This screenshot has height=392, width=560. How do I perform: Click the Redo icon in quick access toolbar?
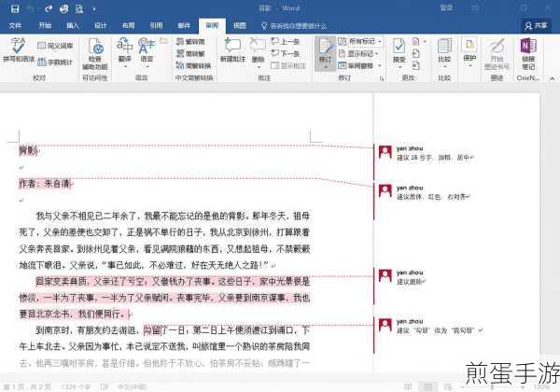[49, 8]
